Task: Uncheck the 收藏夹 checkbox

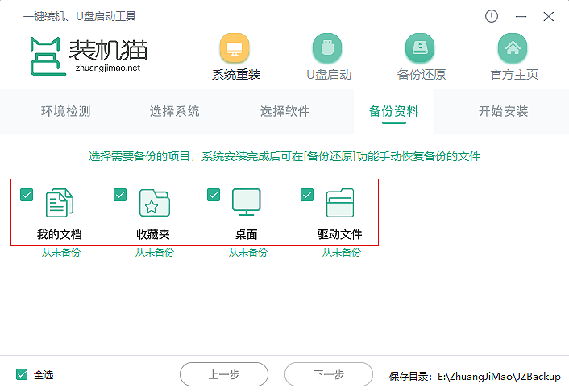Action: click(x=120, y=195)
